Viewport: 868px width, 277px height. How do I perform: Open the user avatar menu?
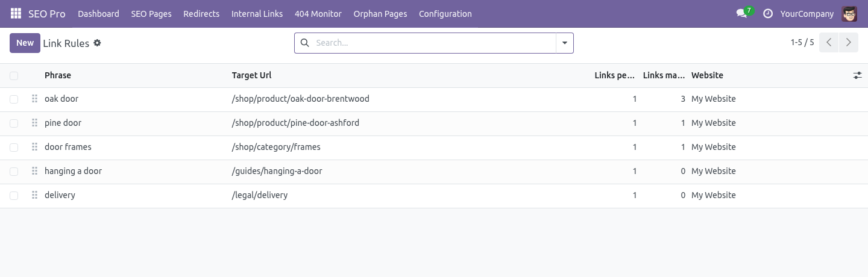849,13
